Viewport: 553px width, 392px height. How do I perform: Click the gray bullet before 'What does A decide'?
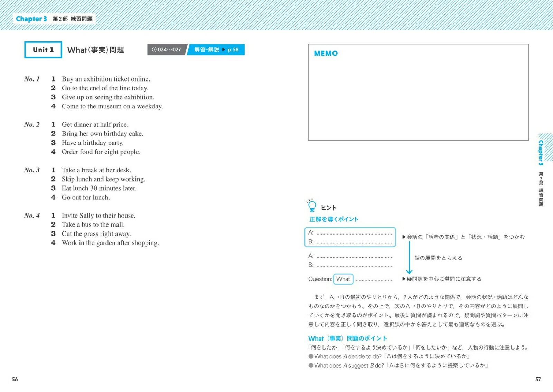[311, 356]
